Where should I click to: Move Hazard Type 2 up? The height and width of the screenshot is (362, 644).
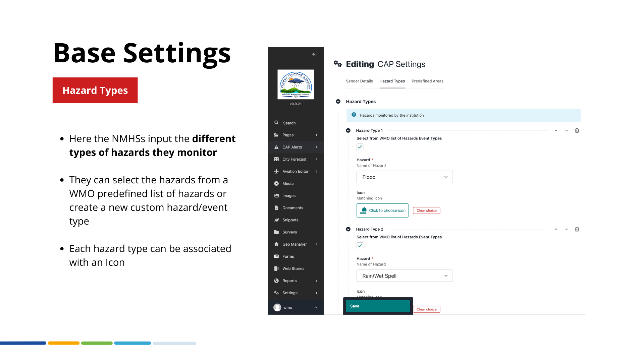point(556,229)
